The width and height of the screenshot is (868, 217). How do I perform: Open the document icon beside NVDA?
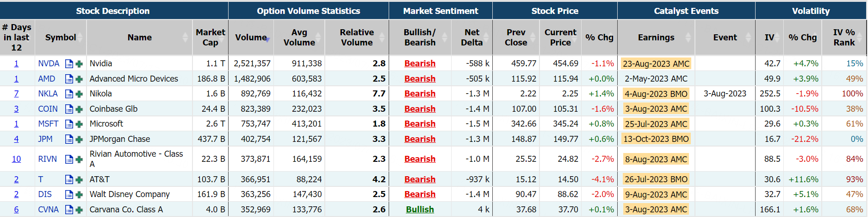[x=69, y=64]
